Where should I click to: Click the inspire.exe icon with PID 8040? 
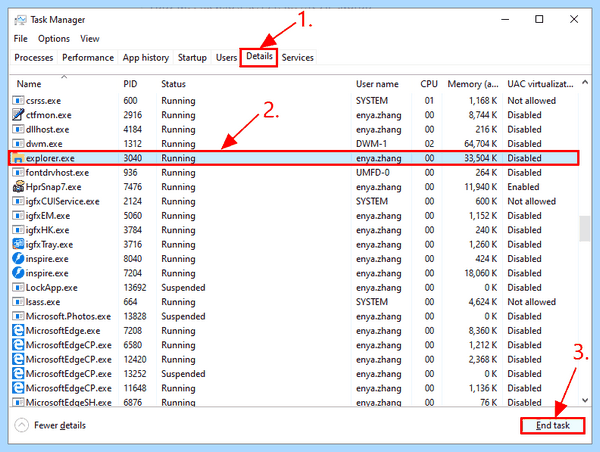pyautogui.click(x=18, y=259)
